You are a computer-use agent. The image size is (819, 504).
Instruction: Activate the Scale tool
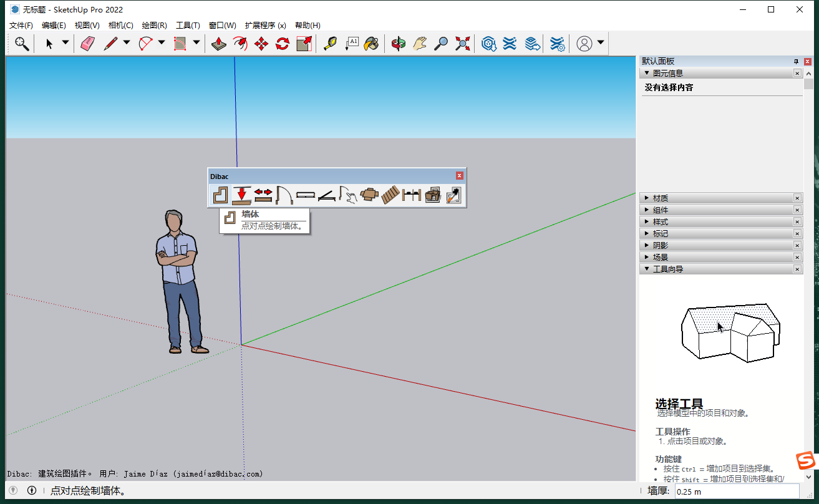tap(304, 44)
